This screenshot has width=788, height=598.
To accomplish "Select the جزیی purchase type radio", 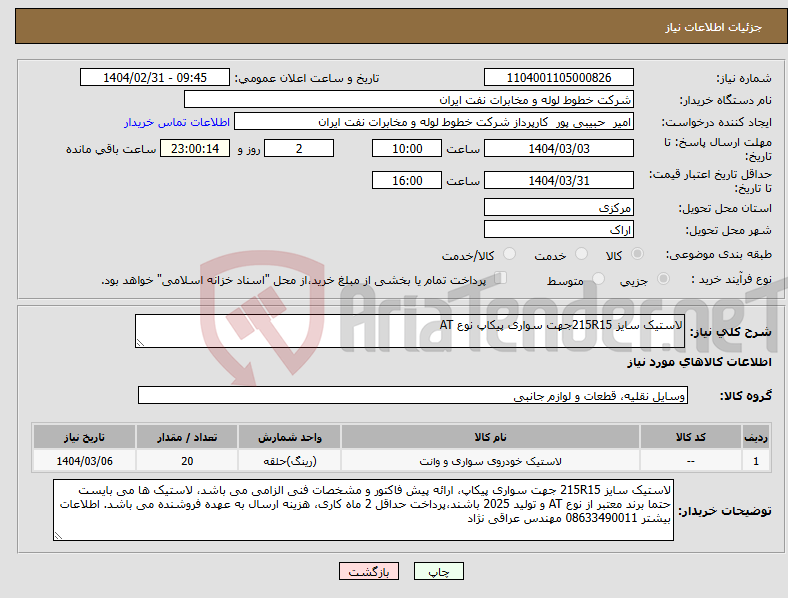I will pyautogui.click(x=663, y=278).
